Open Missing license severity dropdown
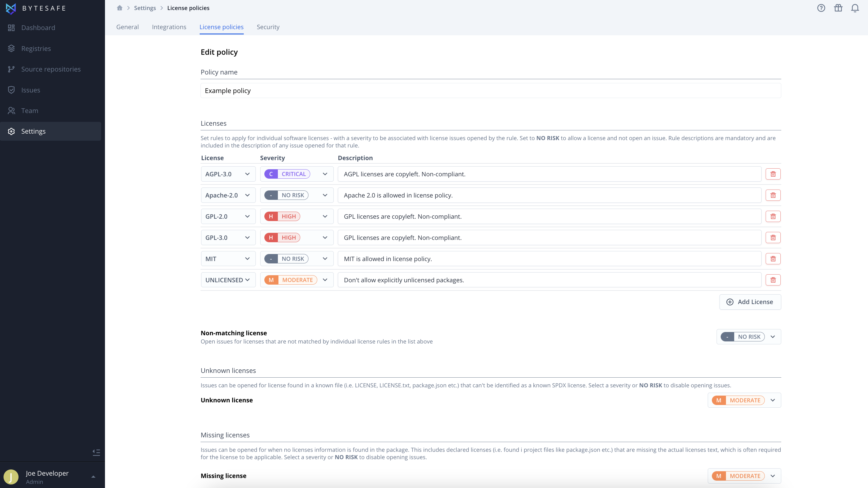 (x=744, y=476)
